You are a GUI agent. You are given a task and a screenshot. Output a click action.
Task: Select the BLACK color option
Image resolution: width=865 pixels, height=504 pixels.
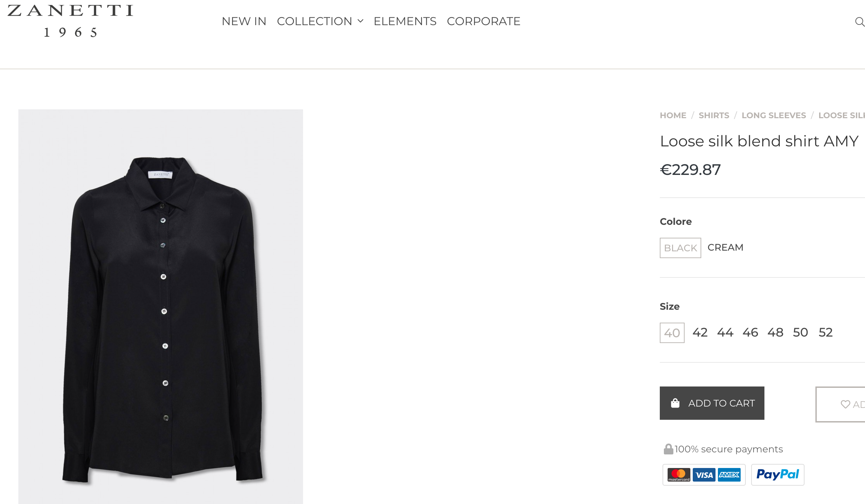coord(680,248)
